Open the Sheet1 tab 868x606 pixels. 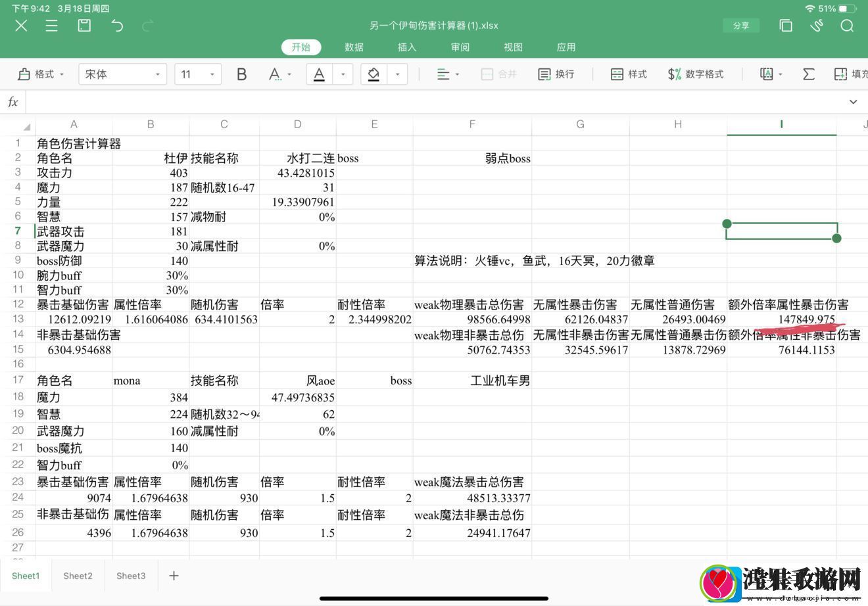tap(26, 576)
